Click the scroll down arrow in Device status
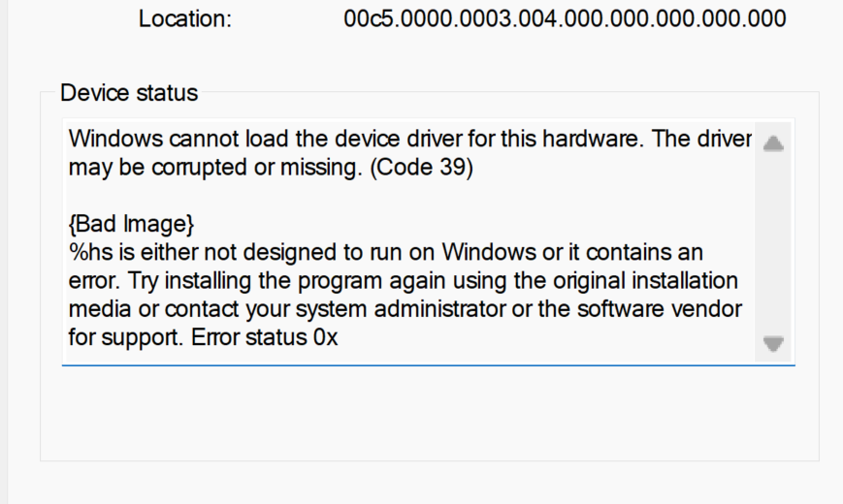 (x=772, y=343)
